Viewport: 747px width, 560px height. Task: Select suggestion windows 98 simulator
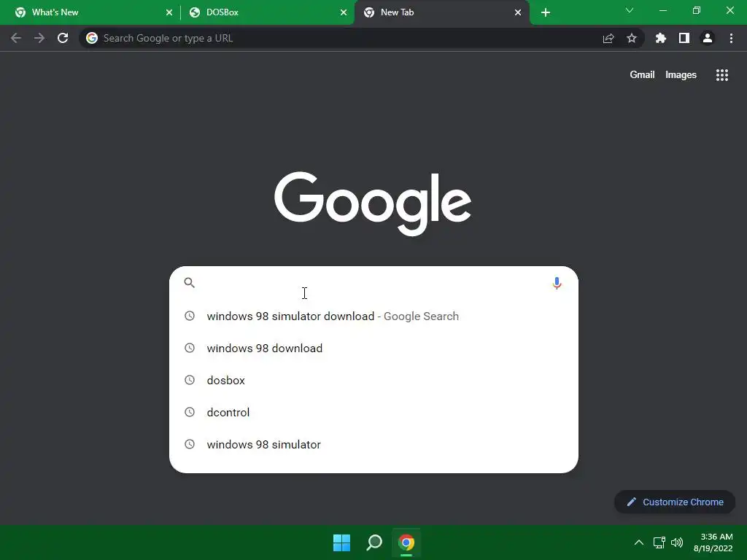click(374, 444)
